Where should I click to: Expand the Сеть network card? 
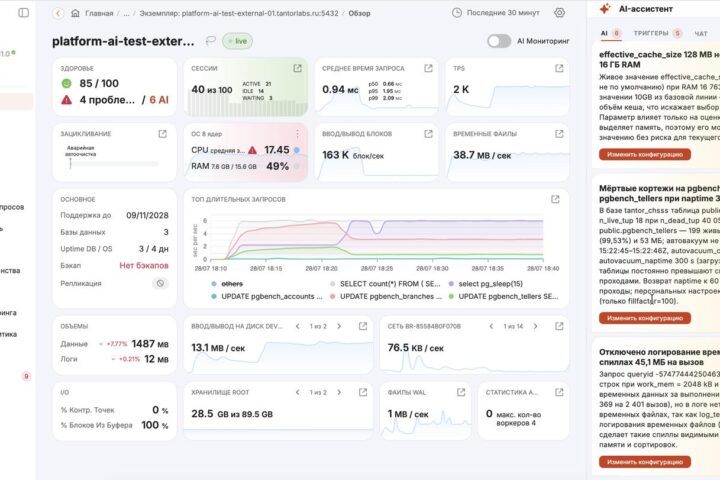coord(559,326)
